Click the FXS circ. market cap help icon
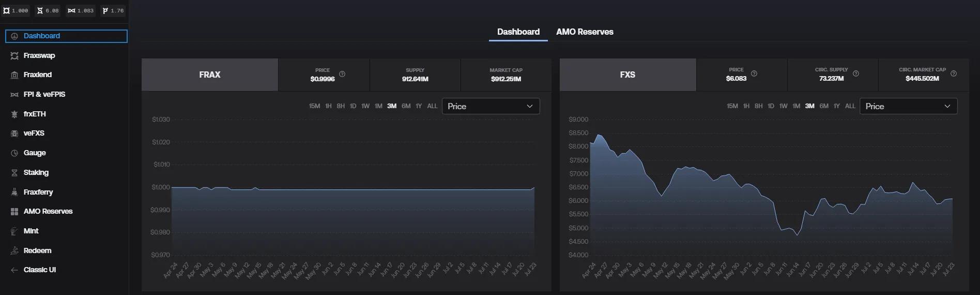The image size is (980, 295). tap(954, 73)
